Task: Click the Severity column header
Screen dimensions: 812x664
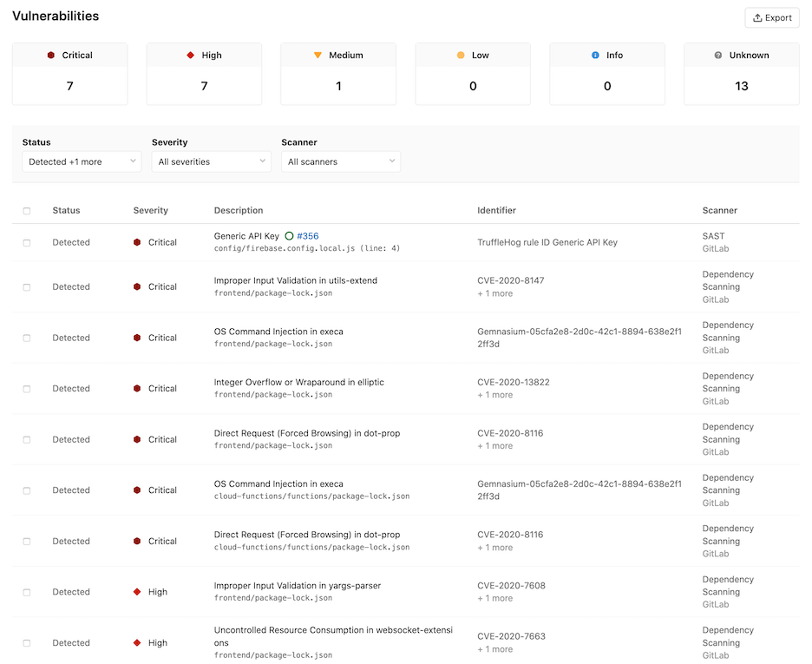Action: click(x=151, y=210)
